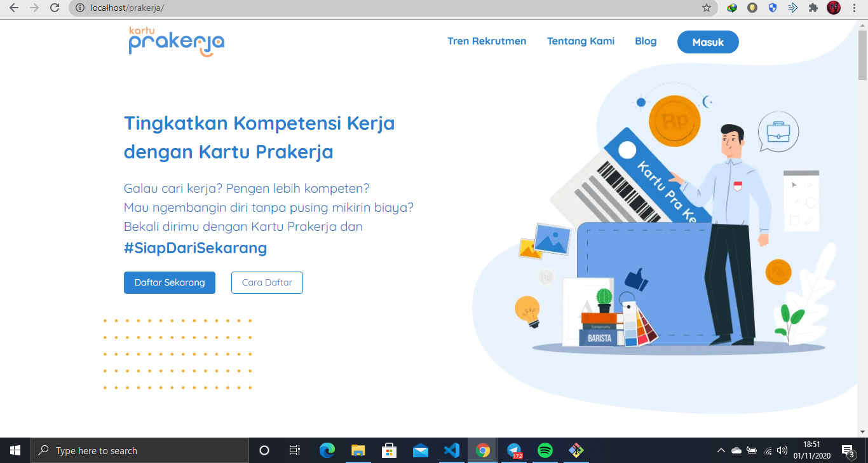Open Windows Start menu
This screenshot has width=868, height=463.
pyautogui.click(x=15, y=450)
